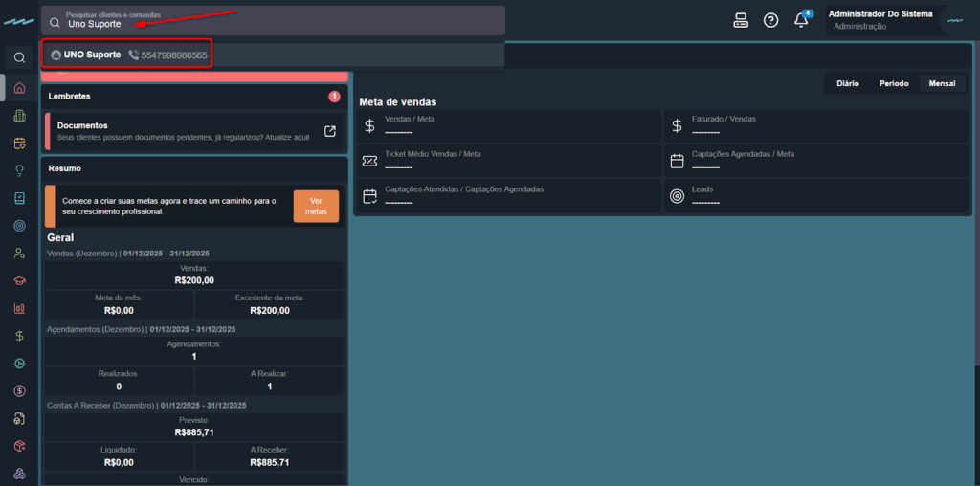
Task: Open the server/cash register icon in top bar
Action: 740,20
